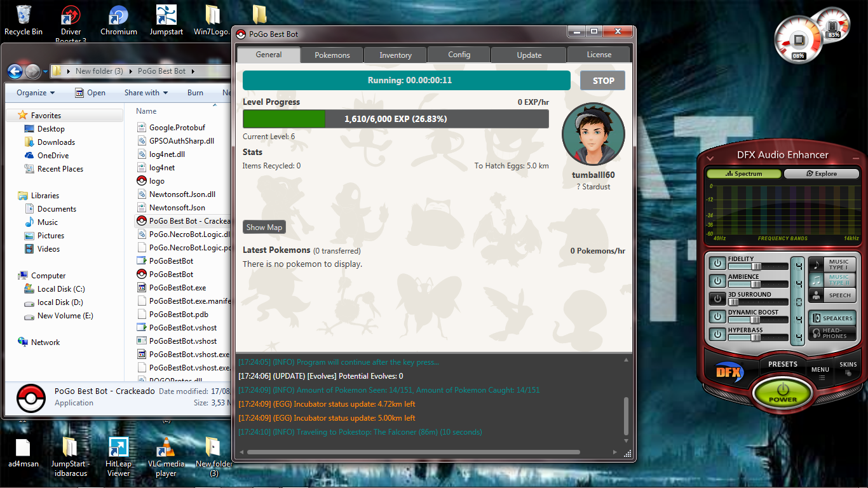This screenshot has height=488, width=868.
Task: Open the Share with dropdown in Explorer
Action: pyautogui.click(x=146, y=93)
